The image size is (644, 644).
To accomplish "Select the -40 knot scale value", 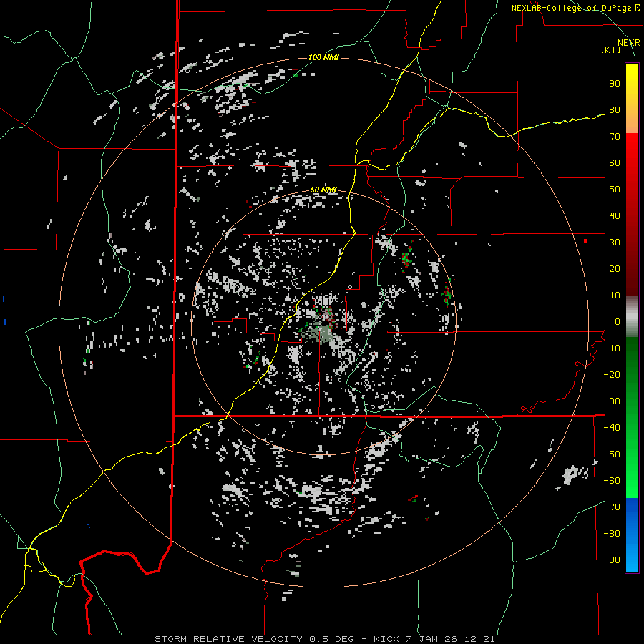I will click(612, 428).
